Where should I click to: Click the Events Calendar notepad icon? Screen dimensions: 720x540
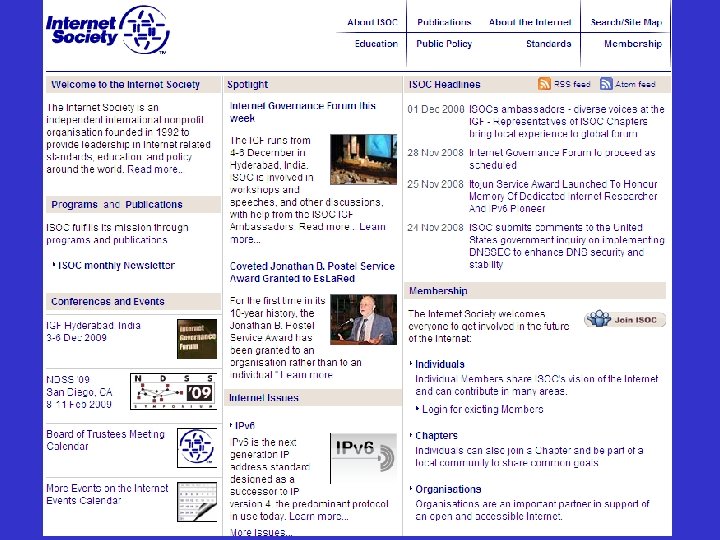[197, 502]
